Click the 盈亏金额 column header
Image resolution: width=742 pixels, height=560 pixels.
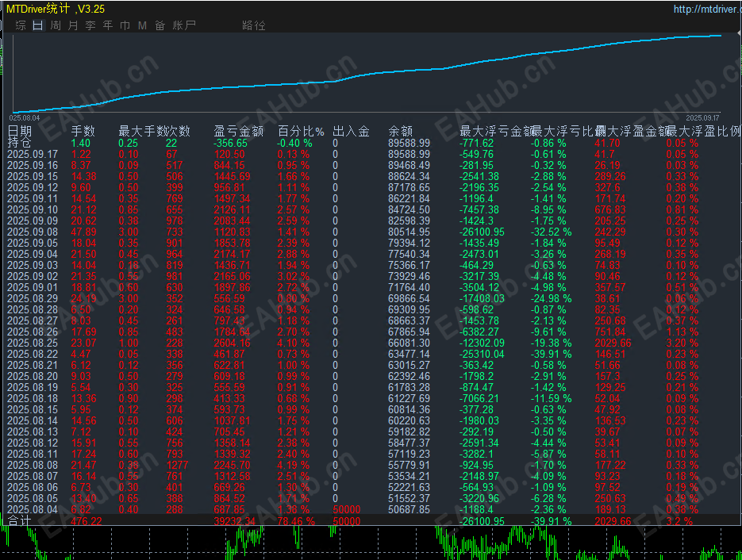(x=239, y=131)
